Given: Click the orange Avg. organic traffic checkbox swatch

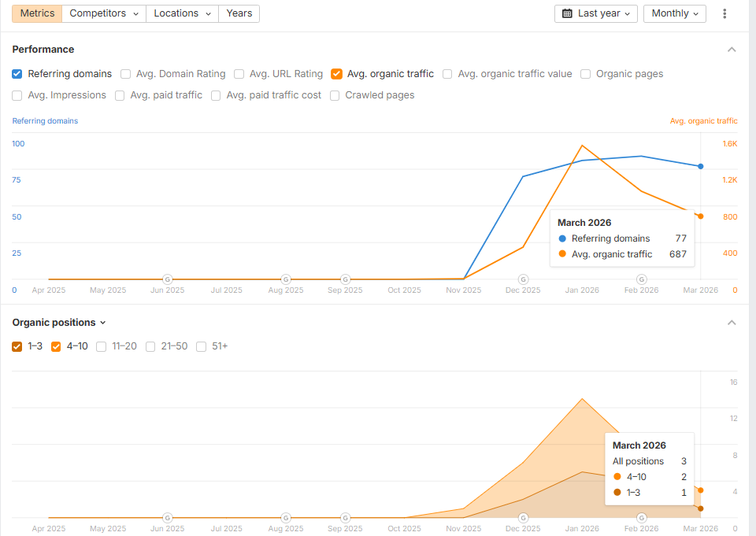Looking at the screenshot, I should point(337,74).
